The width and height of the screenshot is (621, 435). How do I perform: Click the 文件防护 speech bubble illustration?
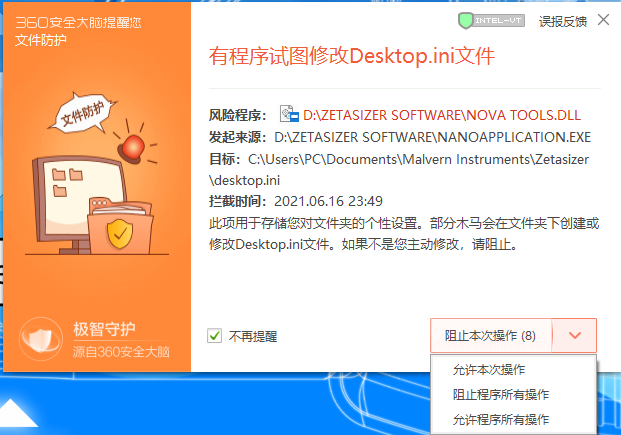click(82, 114)
